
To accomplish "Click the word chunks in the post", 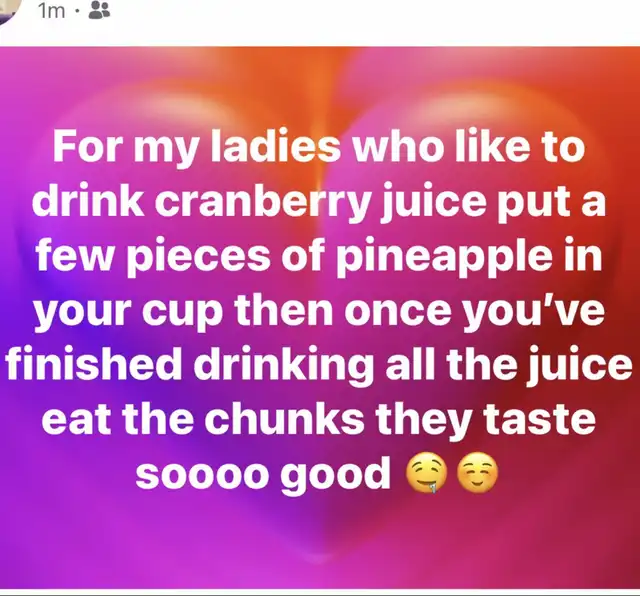I will (284, 418).
